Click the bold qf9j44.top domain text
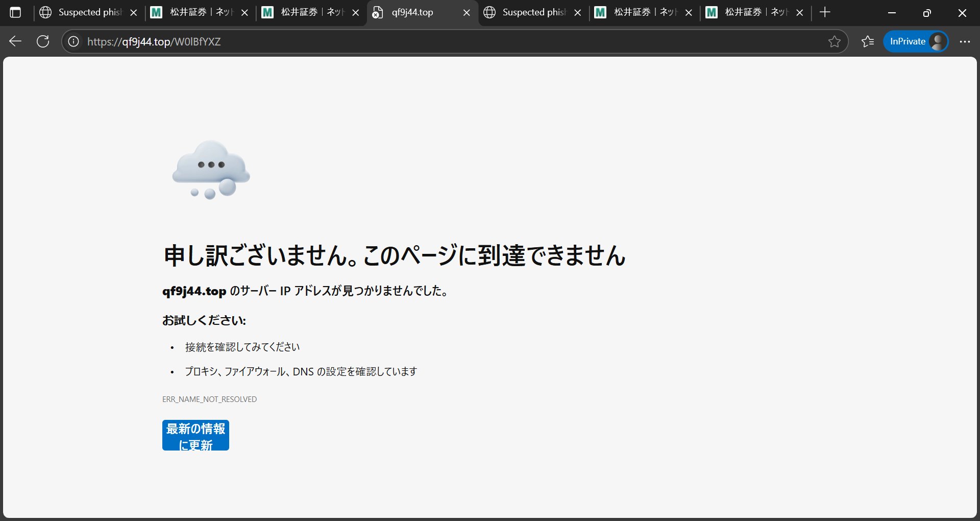The height and width of the screenshot is (521, 980). point(194,291)
